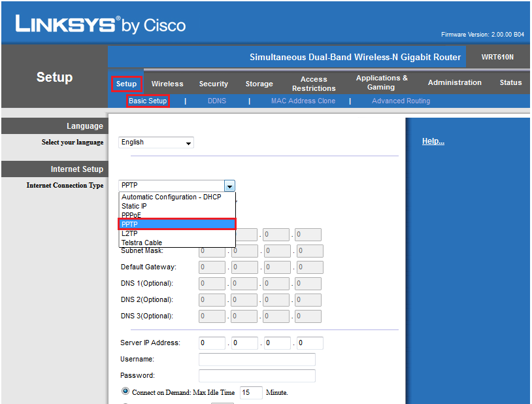
Task: Click the first Default Gateway octet field
Action: point(212,267)
